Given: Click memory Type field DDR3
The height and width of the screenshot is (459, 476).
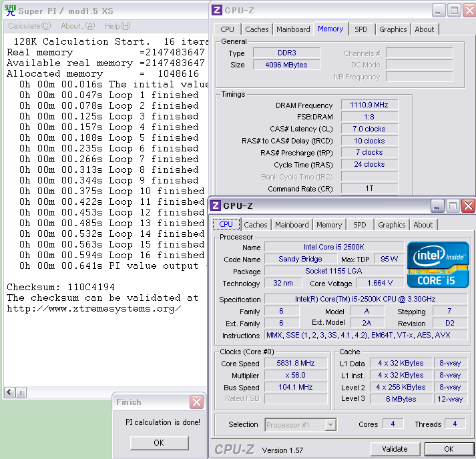Looking at the screenshot, I should (x=286, y=53).
